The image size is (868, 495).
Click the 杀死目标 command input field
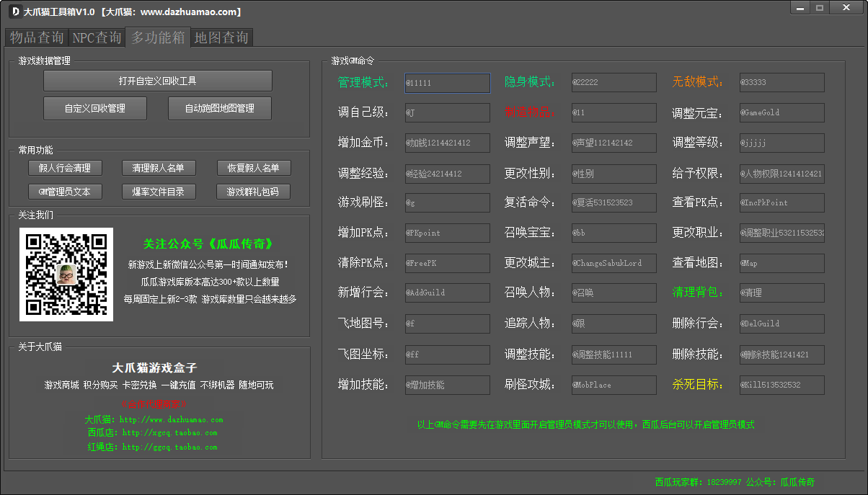[781, 385]
